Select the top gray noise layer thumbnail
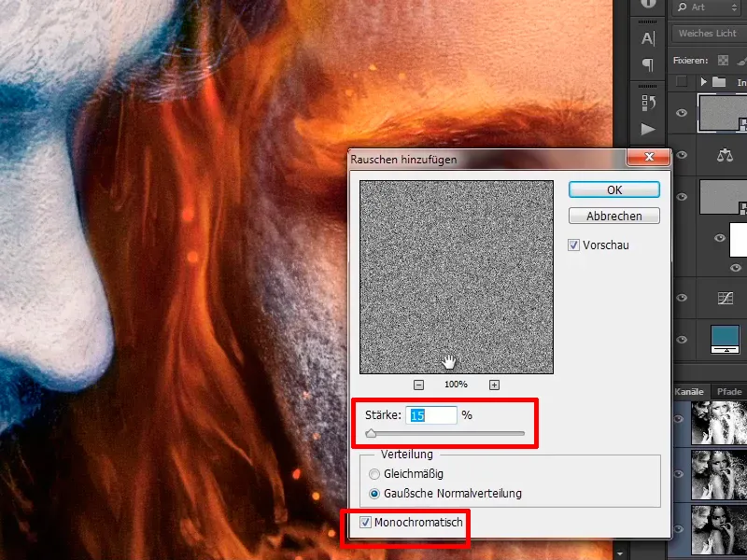The width and height of the screenshot is (747, 560). click(x=723, y=113)
